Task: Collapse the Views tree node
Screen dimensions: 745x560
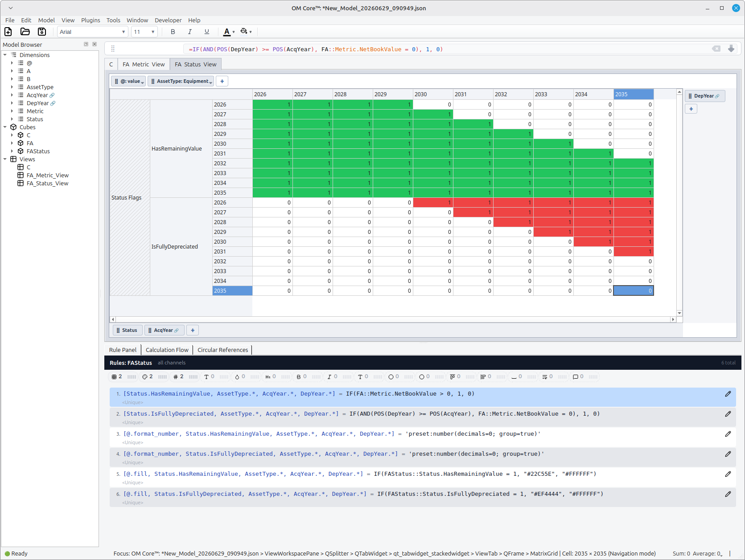Action: (5, 159)
